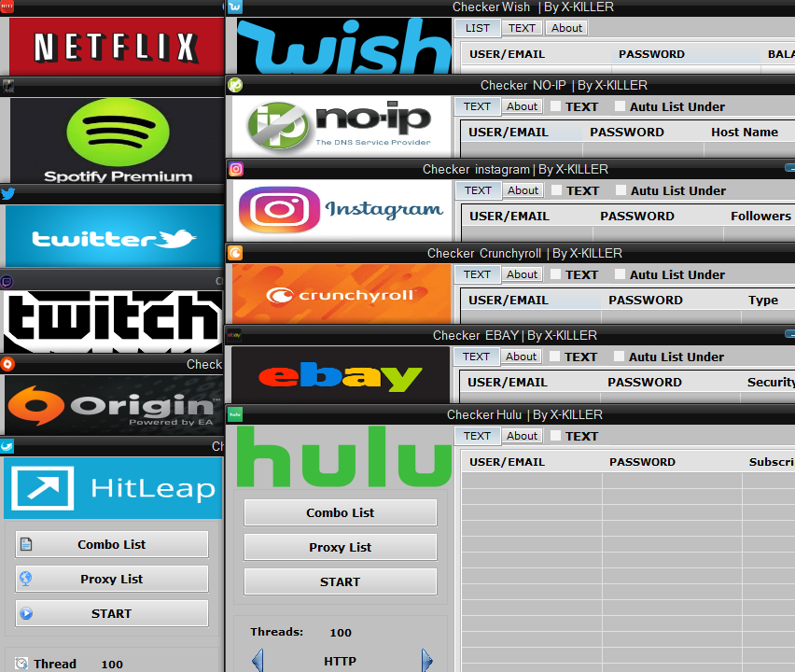Click the Wish logo banner

pyautogui.click(x=344, y=46)
